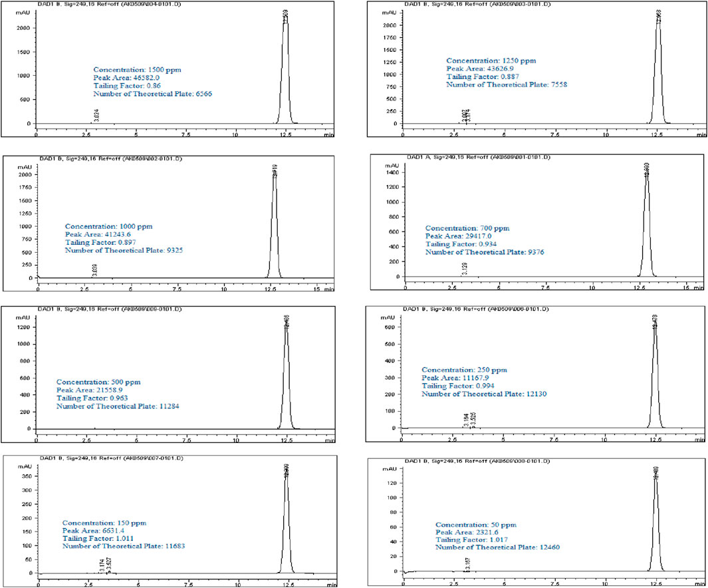Image resolution: width=708 pixels, height=588 pixels.
Task: Click the 3.167 minor peak label
Action: (x=468, y=564)
